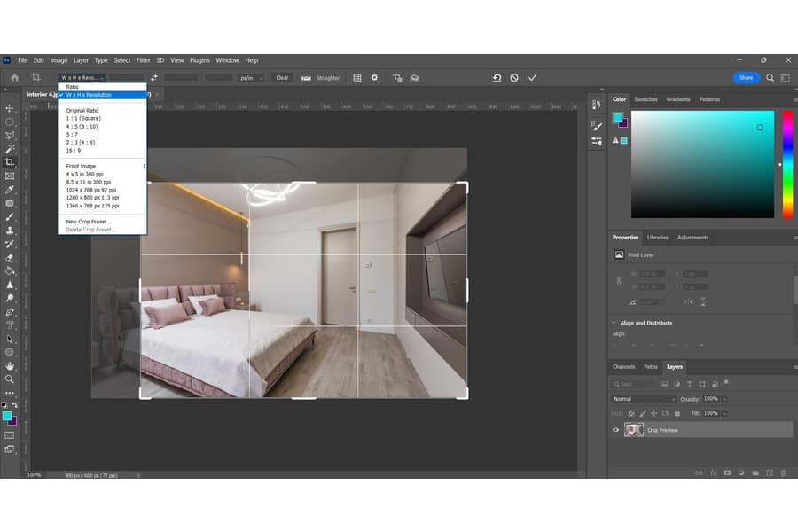Select the Brush tool
Screen dimensions: 798x532
click(10, 217)
